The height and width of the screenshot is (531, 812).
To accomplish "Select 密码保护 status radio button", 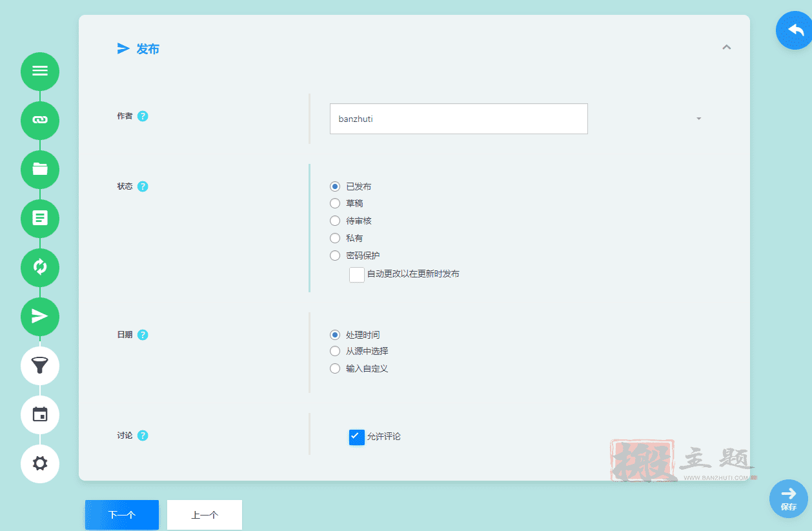I will click(335, 255).
